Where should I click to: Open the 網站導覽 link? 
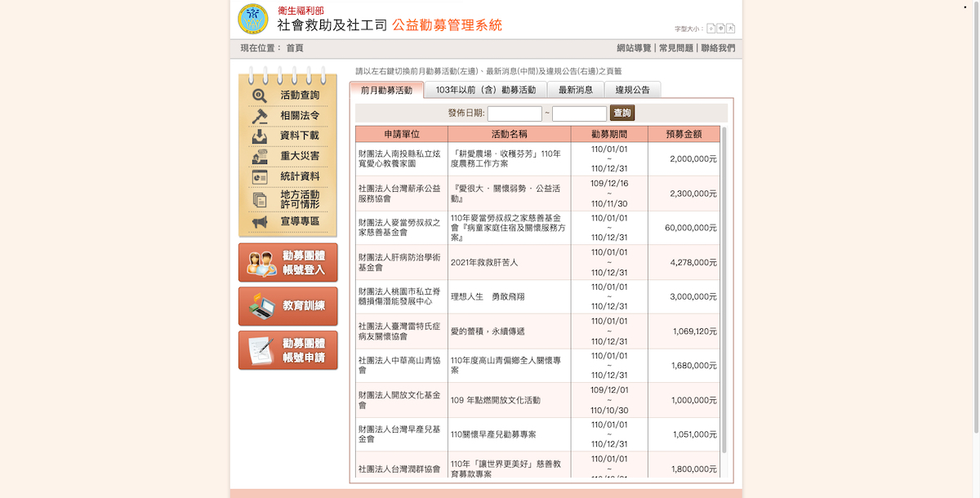point(634,48)
